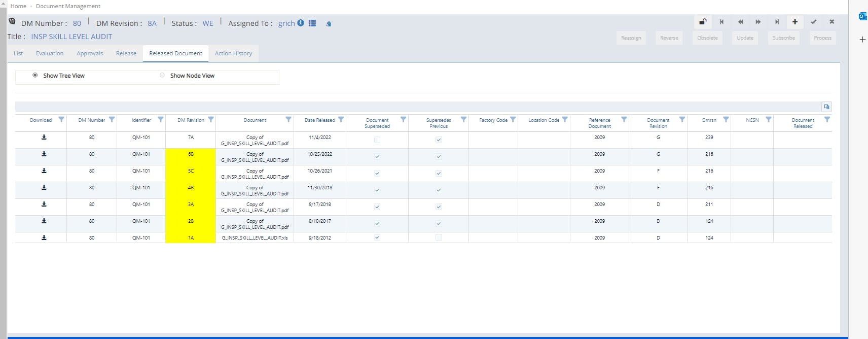
Task: Go to first record arrow icon
Action: click(721, 22)
